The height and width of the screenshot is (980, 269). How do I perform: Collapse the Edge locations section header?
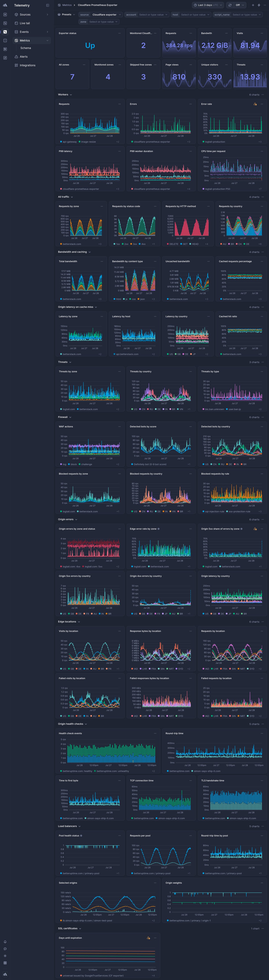point(69,622)
